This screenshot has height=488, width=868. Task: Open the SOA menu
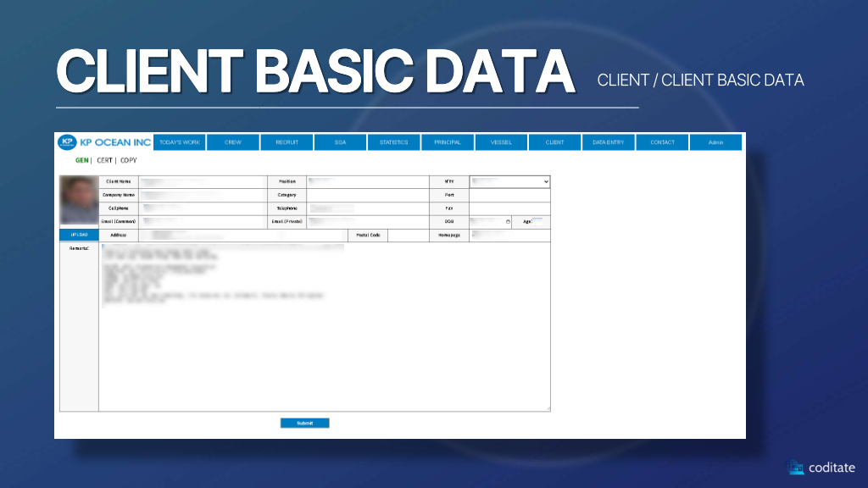341,142
